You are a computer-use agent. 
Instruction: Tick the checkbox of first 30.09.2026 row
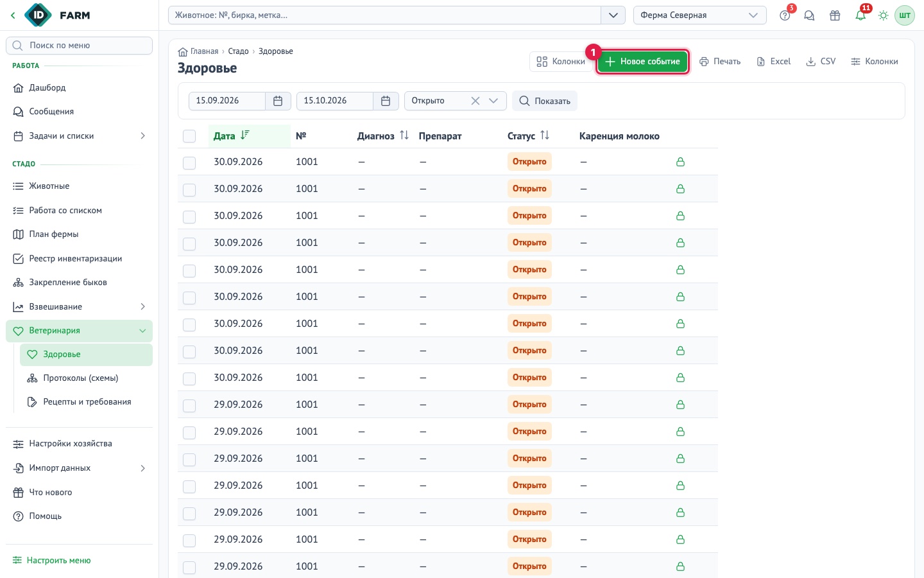(189, 163)
